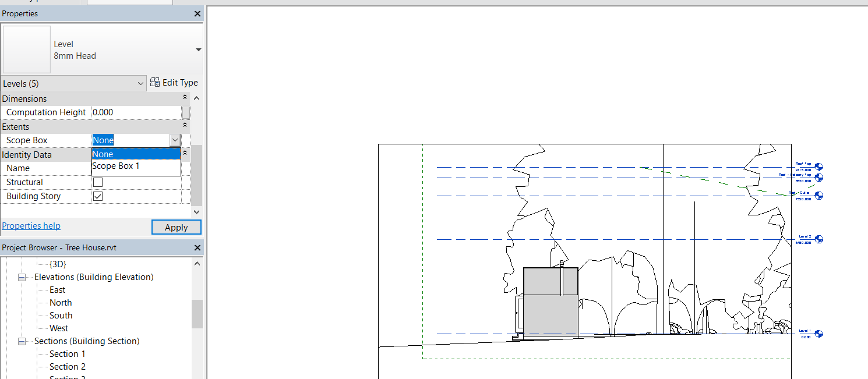
Task: Open Section 1 view
Action: click(x=68, y=354)
